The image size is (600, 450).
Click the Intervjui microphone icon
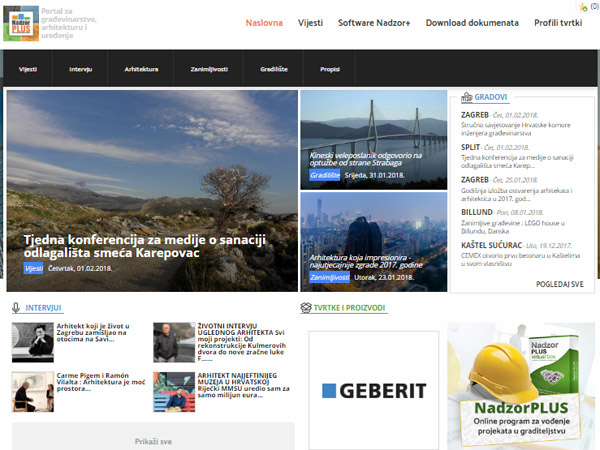click(16, 308)
